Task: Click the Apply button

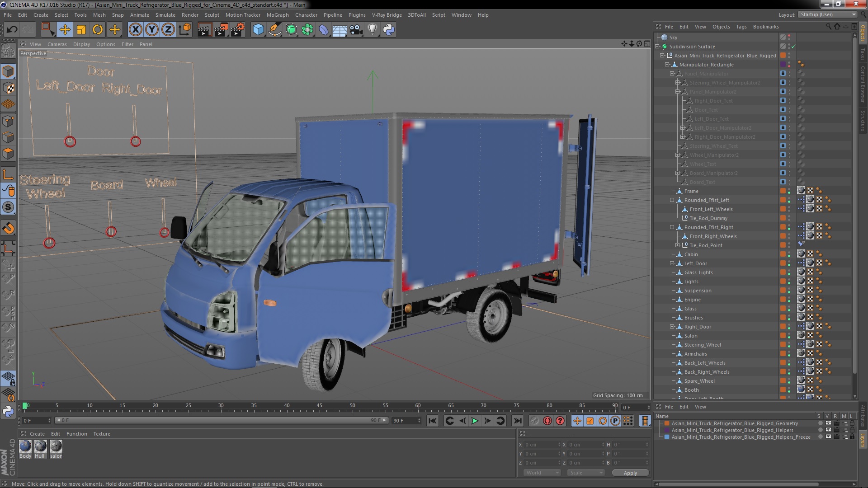Action: tap(630, 473)
